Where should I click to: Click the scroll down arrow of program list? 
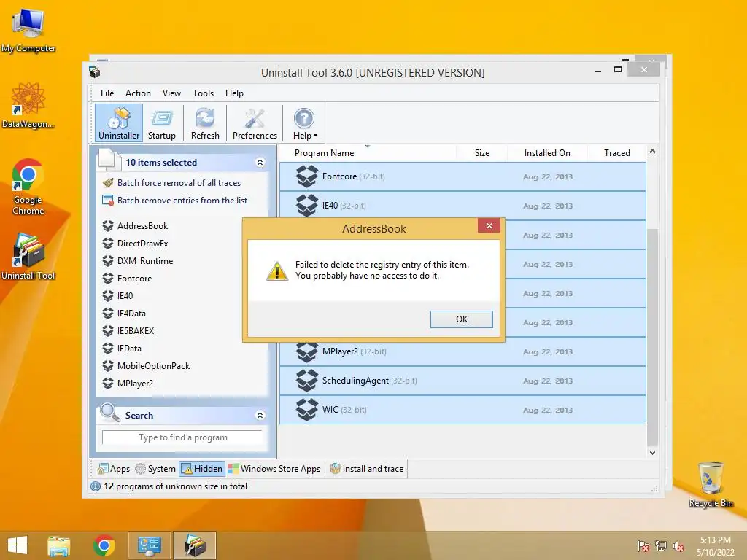pyautogui.click(x=652, y=452)
